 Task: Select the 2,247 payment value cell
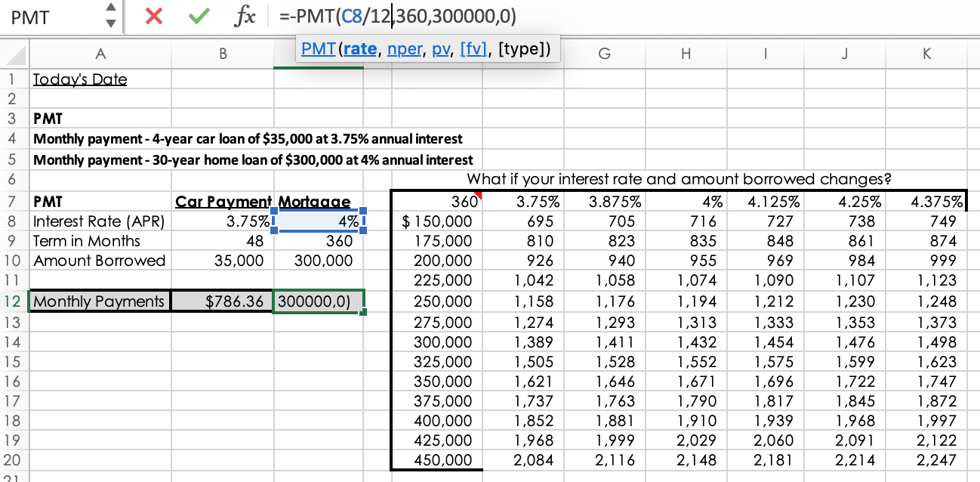(926, 460)
